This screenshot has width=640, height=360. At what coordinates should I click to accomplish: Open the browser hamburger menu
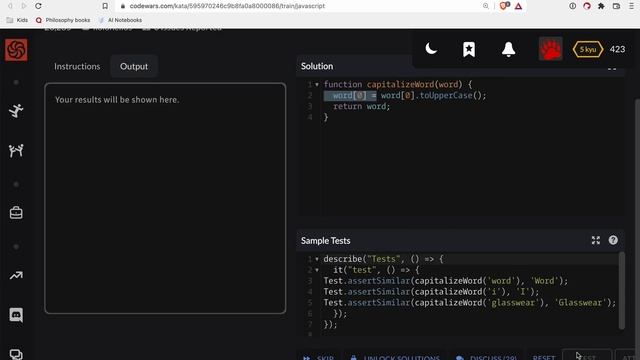(x=631, y=6)
